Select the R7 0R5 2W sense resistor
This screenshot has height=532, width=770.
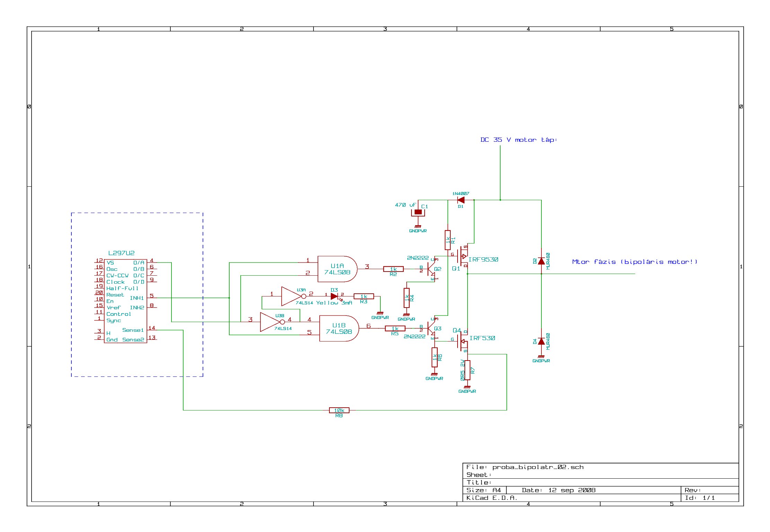click(x=467, y=370)
